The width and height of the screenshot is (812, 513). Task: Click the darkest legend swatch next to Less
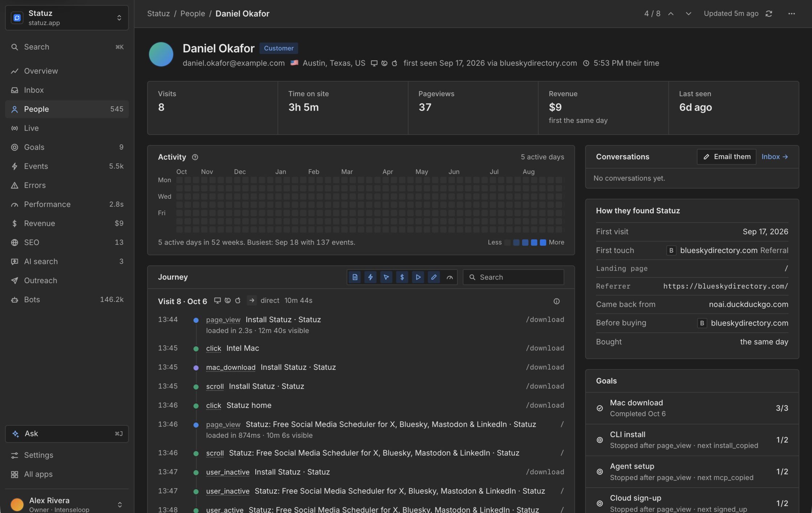tap(507, 242)
